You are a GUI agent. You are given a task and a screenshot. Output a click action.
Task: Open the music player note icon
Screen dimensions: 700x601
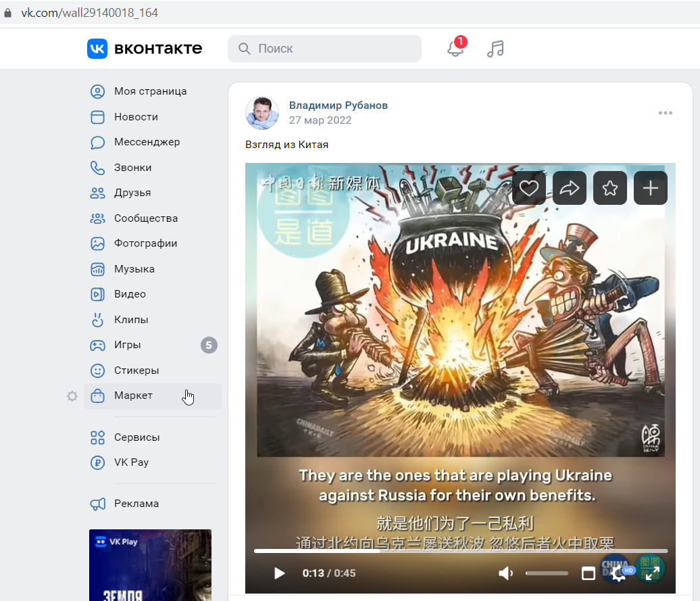[495, 48]
